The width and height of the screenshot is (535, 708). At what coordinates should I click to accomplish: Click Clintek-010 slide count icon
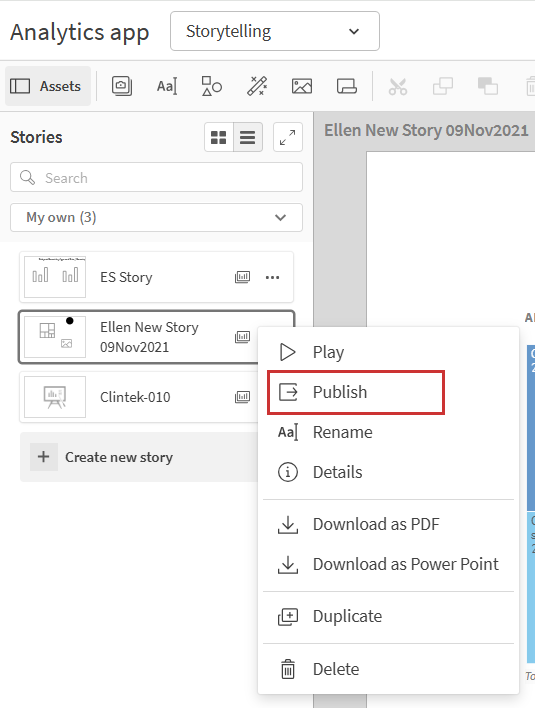click(x=242, y=397)
